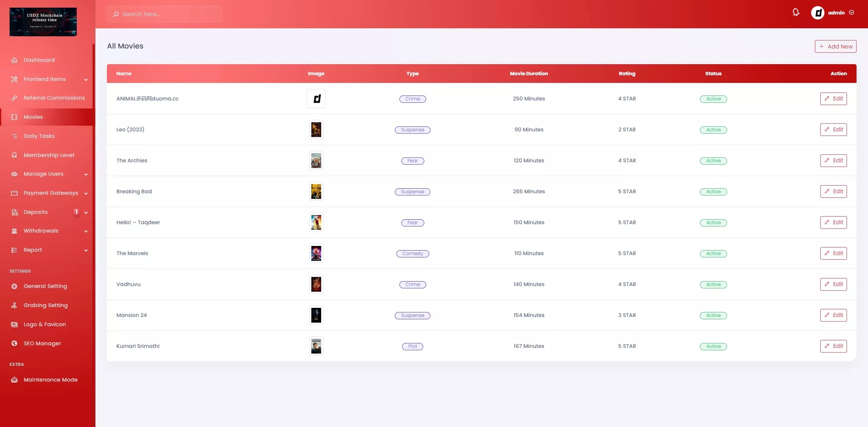Click the Maintenance Mode robot icon
Screen dimensions: 868x427
click(x=15, y=380)
